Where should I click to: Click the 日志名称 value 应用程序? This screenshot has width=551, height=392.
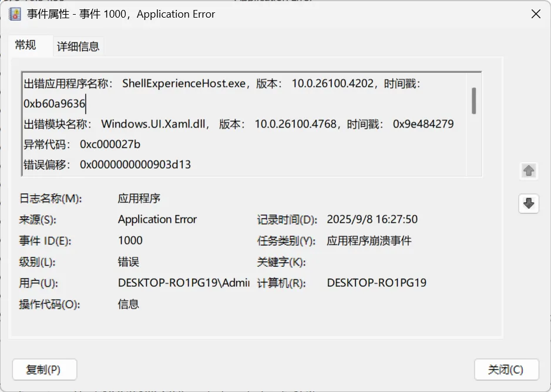(139, 199)
